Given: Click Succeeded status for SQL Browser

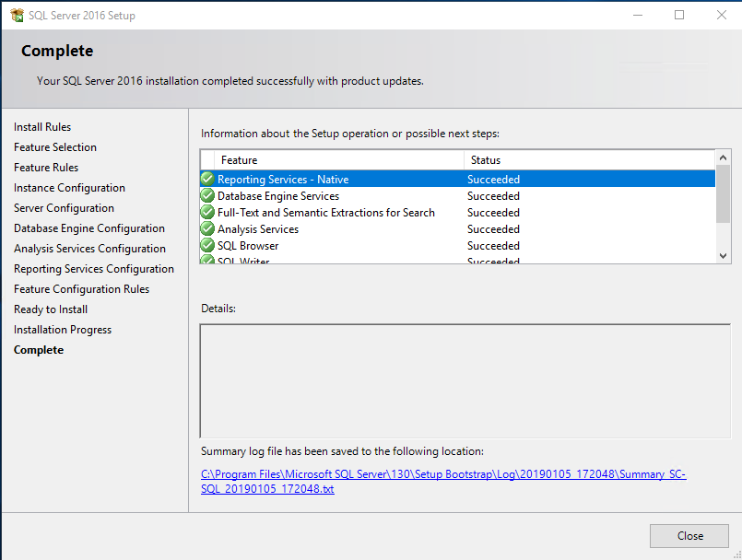Looking at the screenshot, I should (493, 246).
